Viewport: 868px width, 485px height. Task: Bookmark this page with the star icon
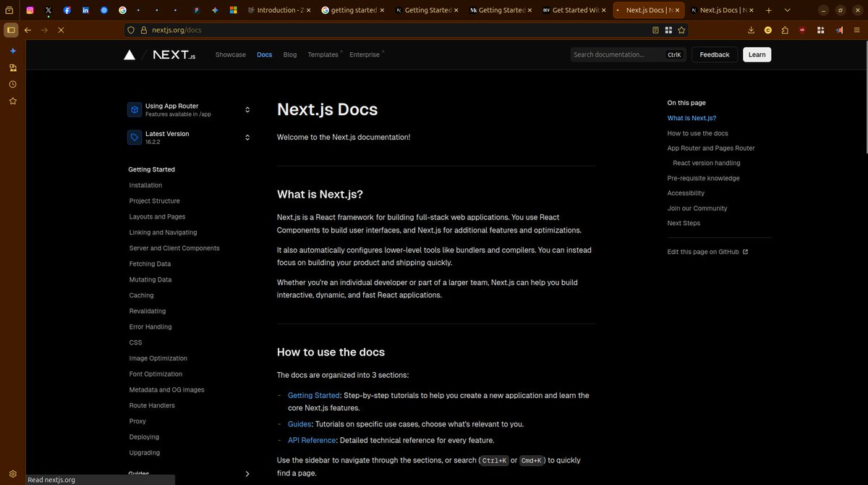[x=681, y=30]
